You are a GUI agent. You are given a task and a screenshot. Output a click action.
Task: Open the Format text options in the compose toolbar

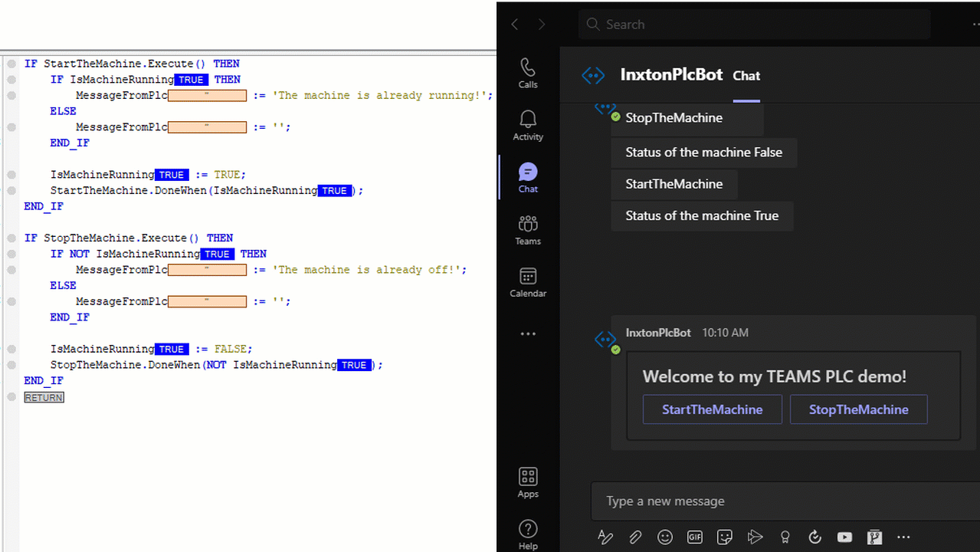[605, 537]
